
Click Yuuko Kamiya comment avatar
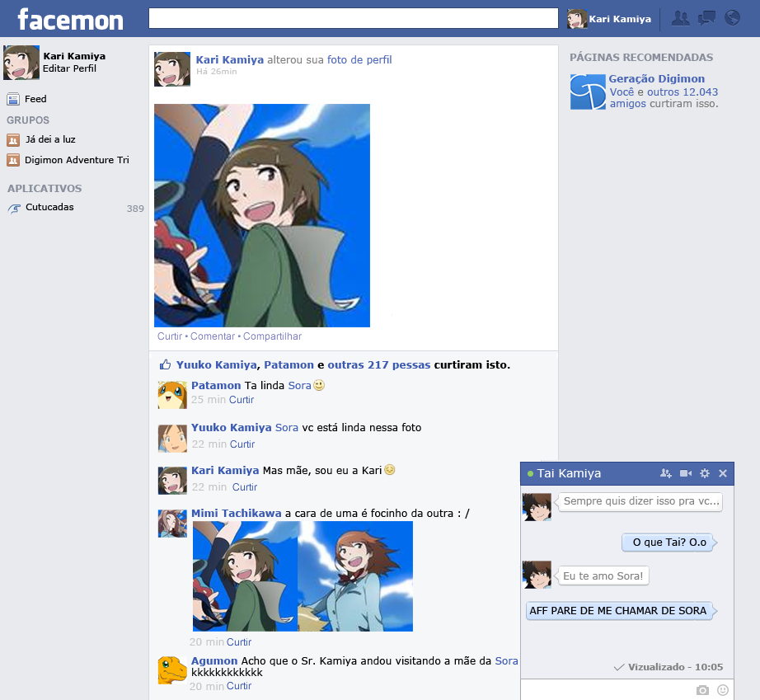pyautogui.click(x=172, y=439)
